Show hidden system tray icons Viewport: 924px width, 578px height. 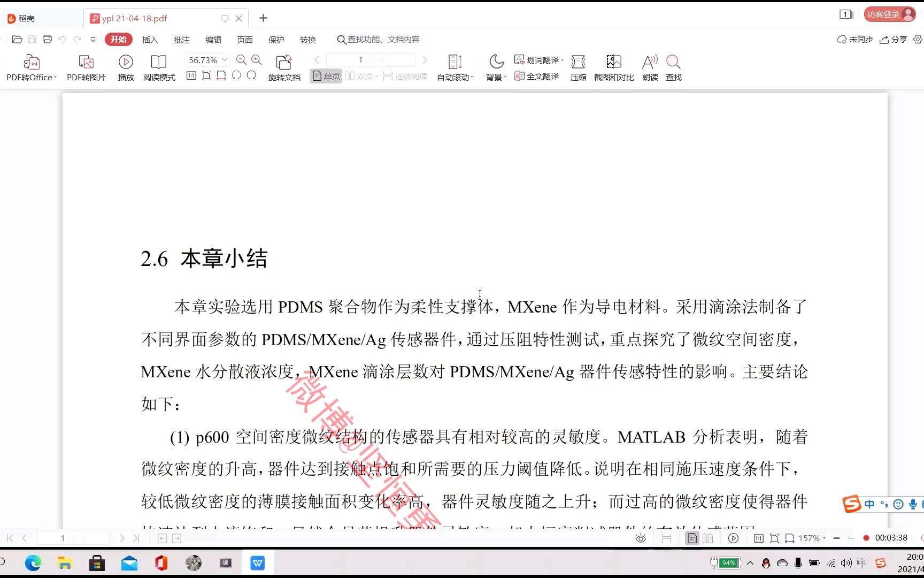tap(750, 563)
